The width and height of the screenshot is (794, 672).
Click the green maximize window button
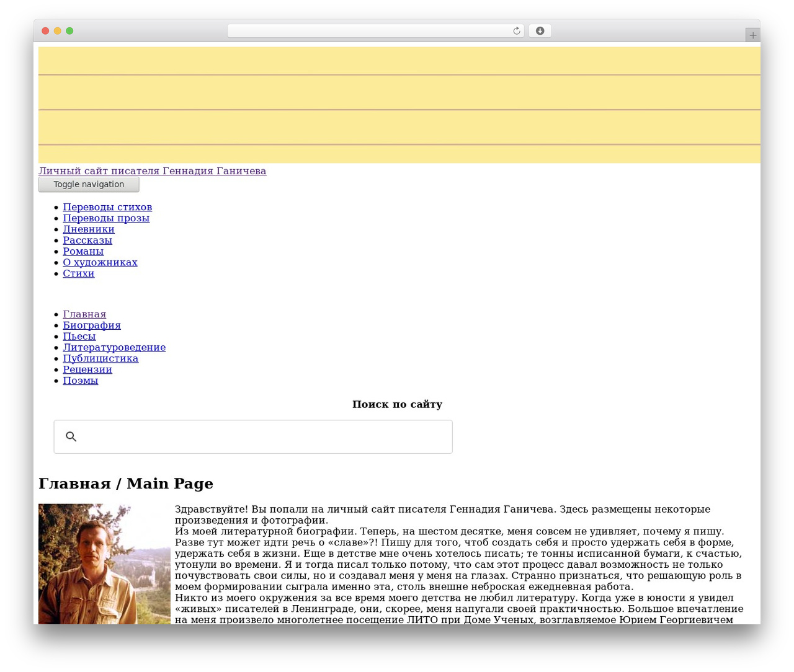[69, 31]
